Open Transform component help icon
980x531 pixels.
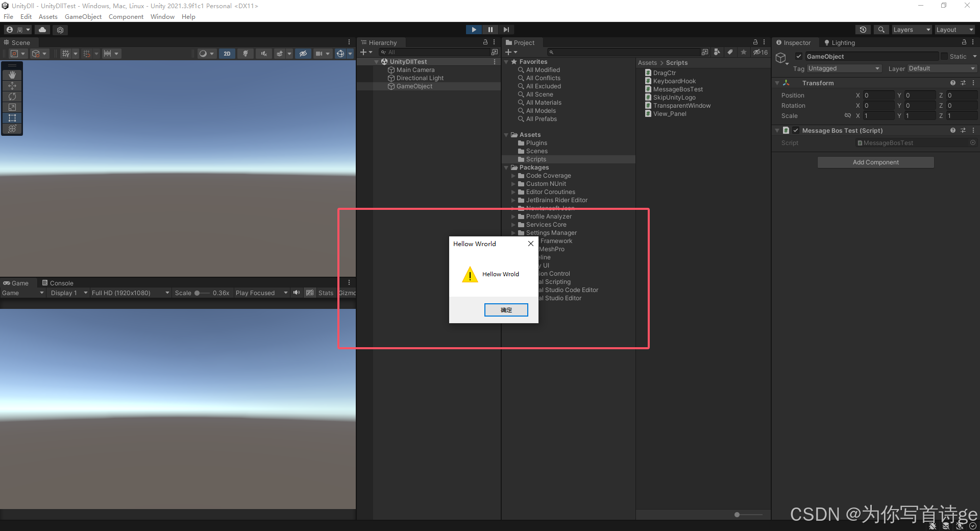(952, 83)
